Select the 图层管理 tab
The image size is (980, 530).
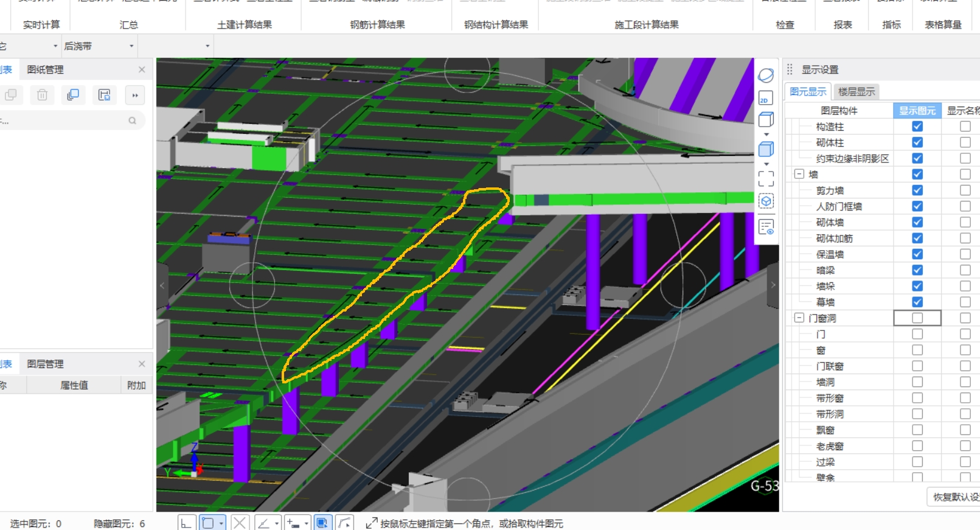(45, 364)
